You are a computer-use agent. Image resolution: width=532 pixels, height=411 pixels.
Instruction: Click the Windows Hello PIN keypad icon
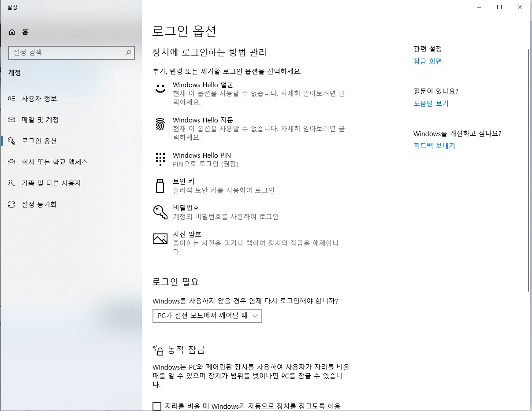pyautogui.click(x=160, y=159)
